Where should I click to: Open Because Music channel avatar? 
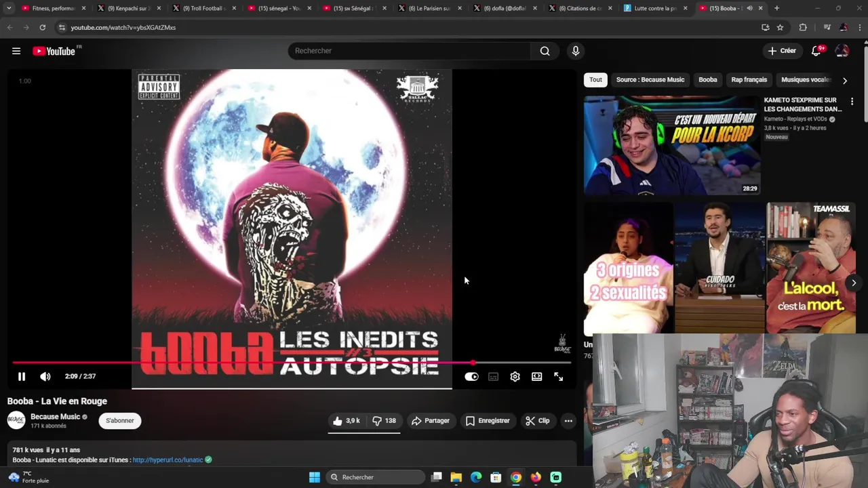(16, 420)
